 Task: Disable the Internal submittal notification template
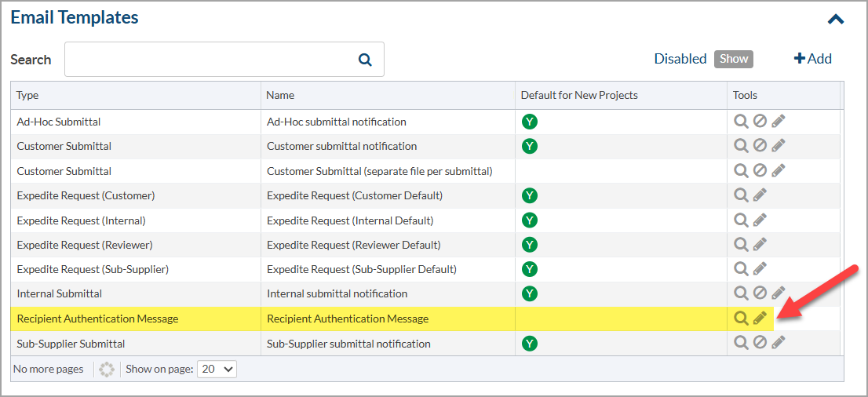760,293
